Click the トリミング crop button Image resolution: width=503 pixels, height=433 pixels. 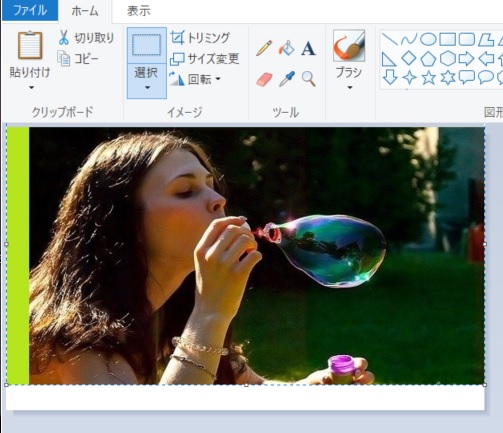point(200,38)
